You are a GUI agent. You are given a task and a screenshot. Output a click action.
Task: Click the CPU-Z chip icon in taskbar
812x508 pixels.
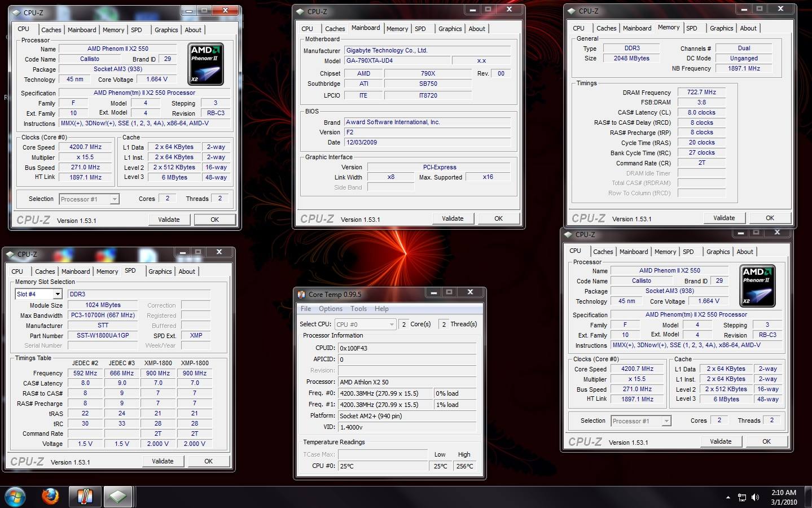click(118, 497)
